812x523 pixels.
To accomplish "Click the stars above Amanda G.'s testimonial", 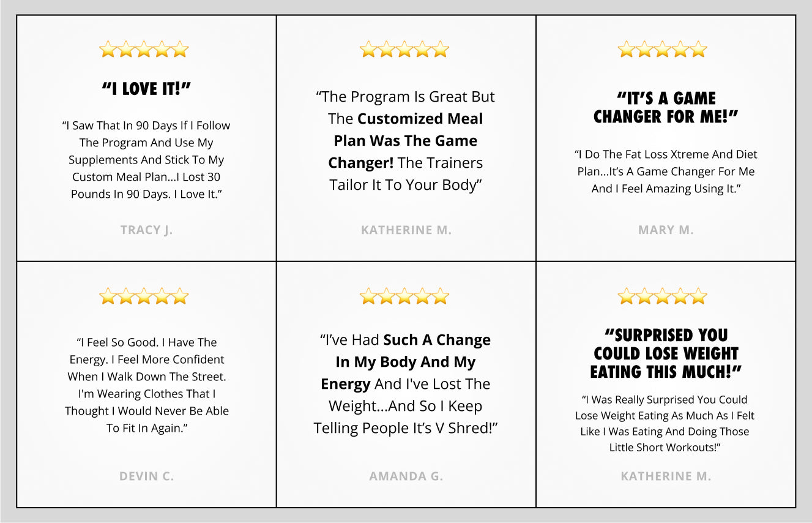I will point(404,296).
